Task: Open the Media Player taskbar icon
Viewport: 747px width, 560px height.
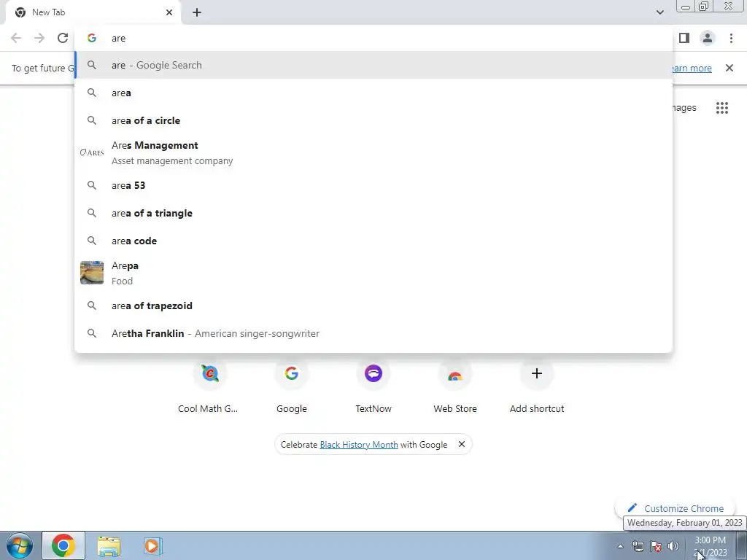Action: pyautogui.click(x=152, y=546)
